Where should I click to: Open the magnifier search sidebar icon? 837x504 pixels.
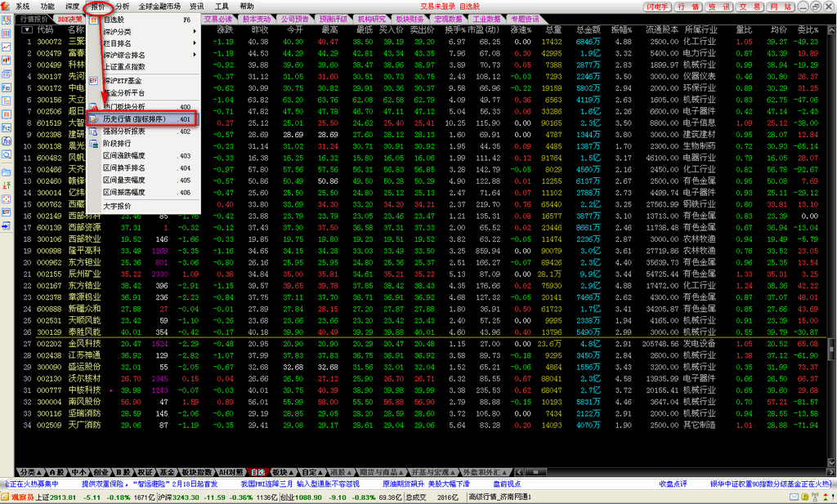tap(6, 154)
